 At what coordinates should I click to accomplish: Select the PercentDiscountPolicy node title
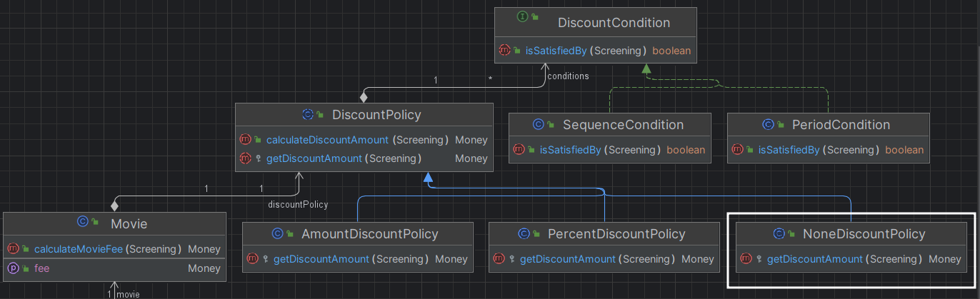(616, 234)
